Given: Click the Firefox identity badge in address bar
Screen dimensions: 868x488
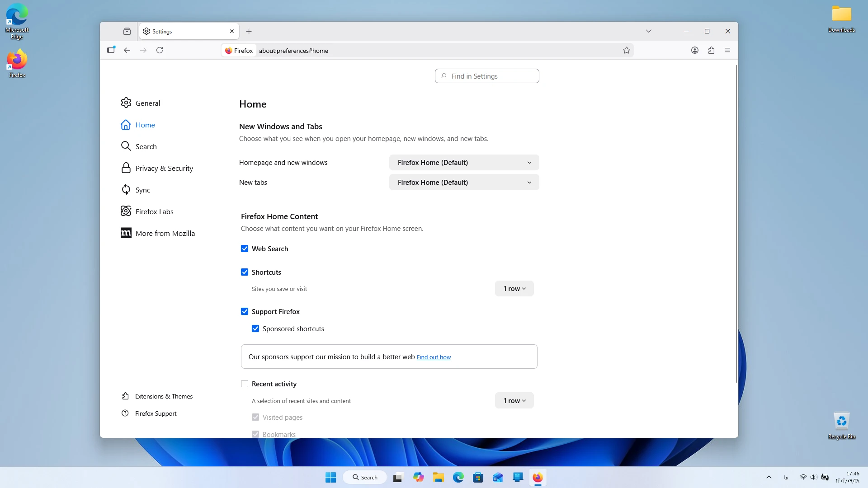Looking at the screenshot, I should tap(239, 51).
